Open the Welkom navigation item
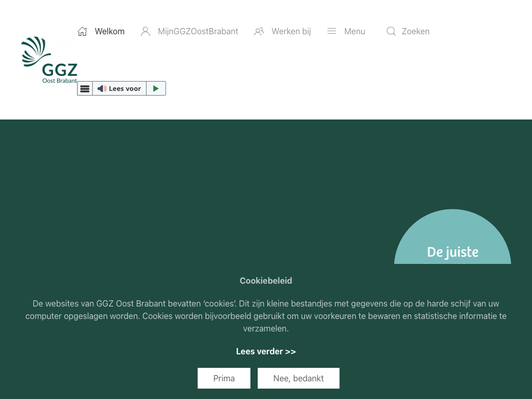The width and height of the screenshot is (532, 399). 110,32
